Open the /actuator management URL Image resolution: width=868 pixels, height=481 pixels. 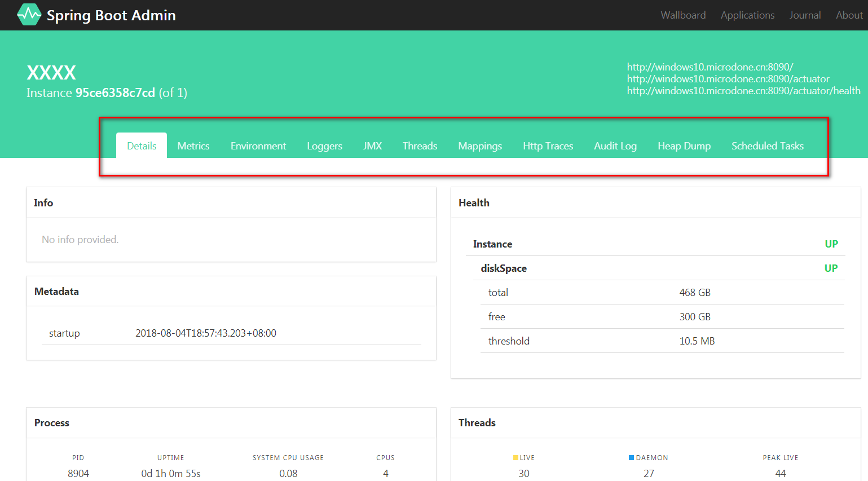728,78
